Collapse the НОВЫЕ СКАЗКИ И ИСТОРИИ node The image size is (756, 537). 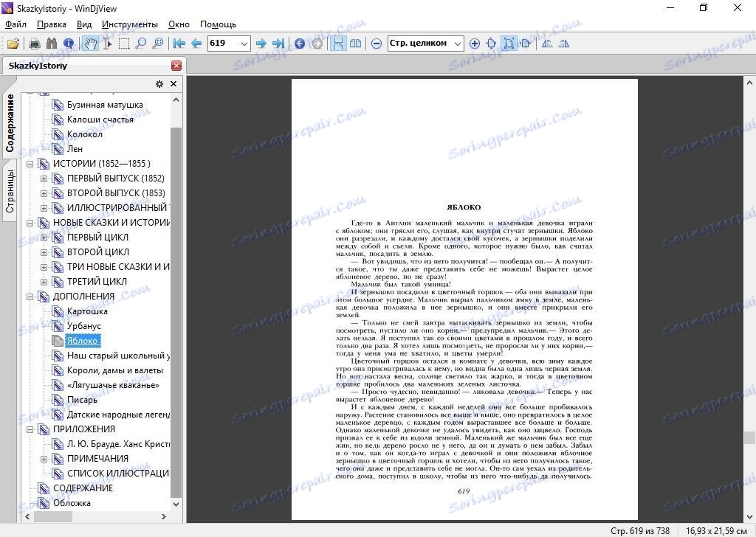30,223
